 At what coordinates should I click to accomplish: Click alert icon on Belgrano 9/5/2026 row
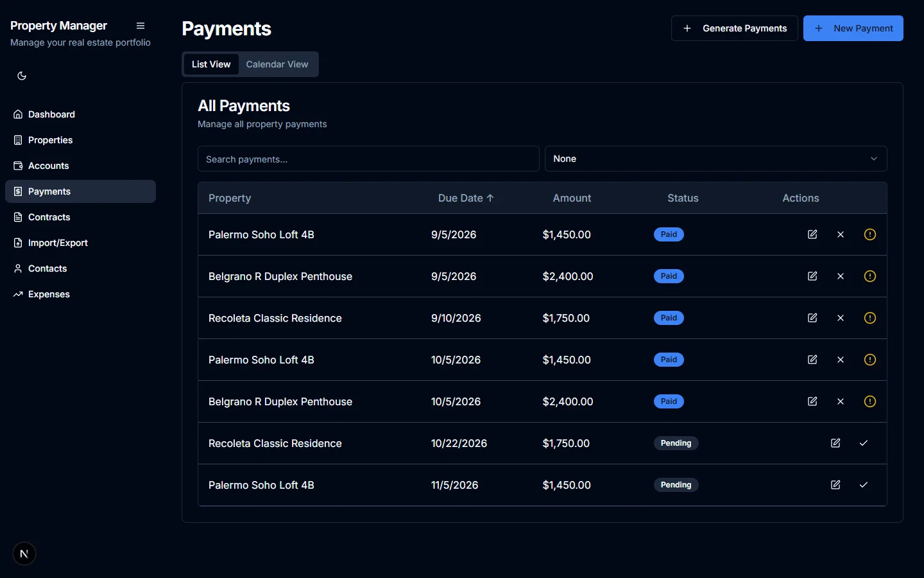coord(870,276)
